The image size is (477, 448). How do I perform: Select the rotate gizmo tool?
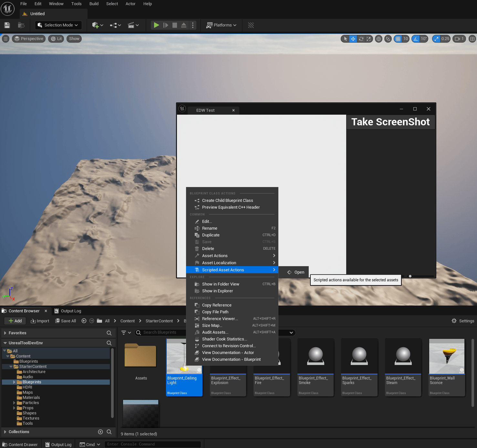pyautogui.click(x=361, y=39)
